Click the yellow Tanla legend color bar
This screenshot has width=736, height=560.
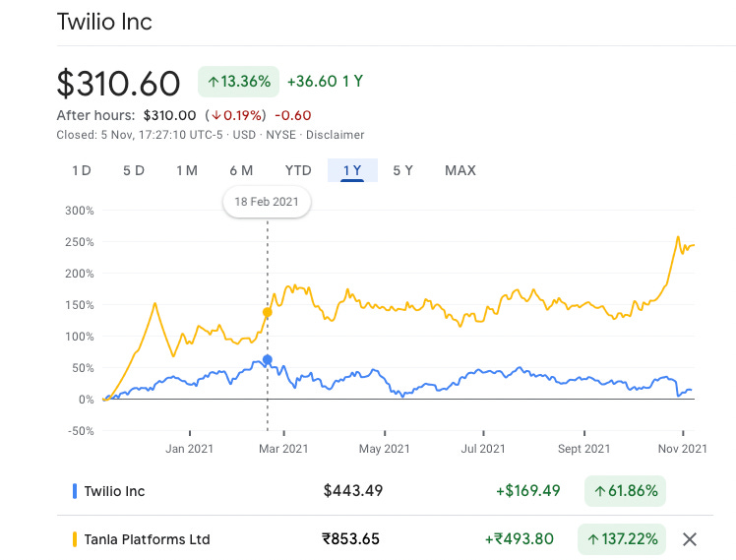75,539
